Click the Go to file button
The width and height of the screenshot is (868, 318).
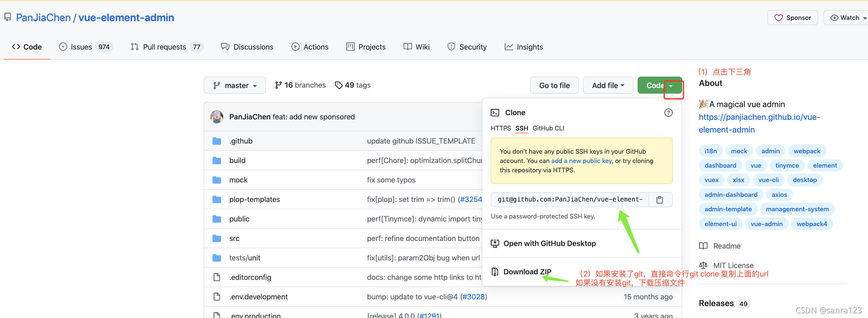(x=554, y=85)
